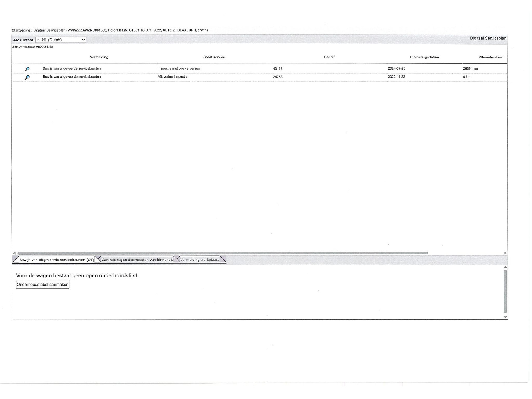The image size is (532, 399).
Task: Switch to Garantie tegen doorroesten van binnenuit tab
Action: pos(137,260)
